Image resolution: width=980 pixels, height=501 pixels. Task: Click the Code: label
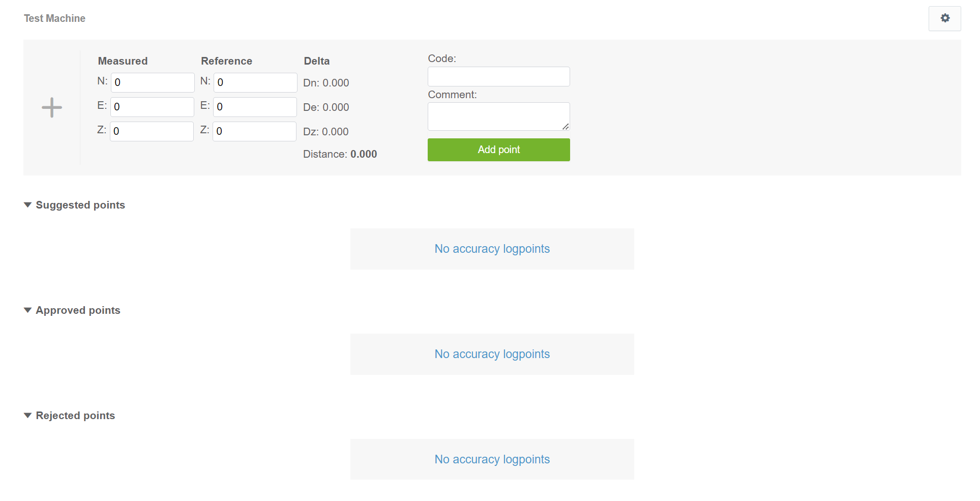[442, 58]
